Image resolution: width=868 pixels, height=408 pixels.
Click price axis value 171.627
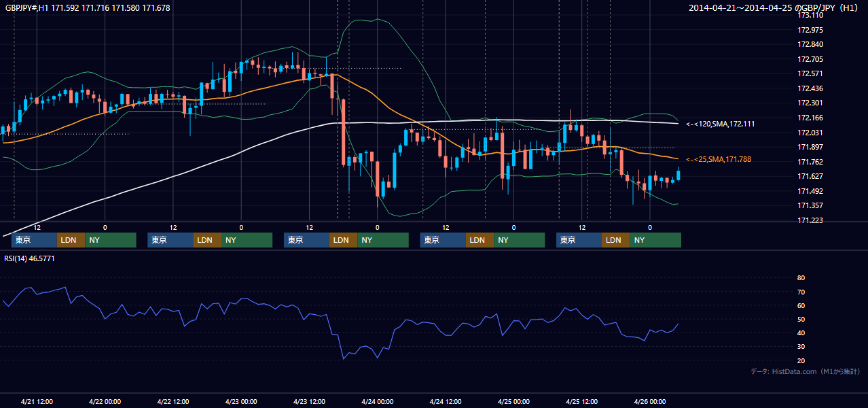coord(810,176)
